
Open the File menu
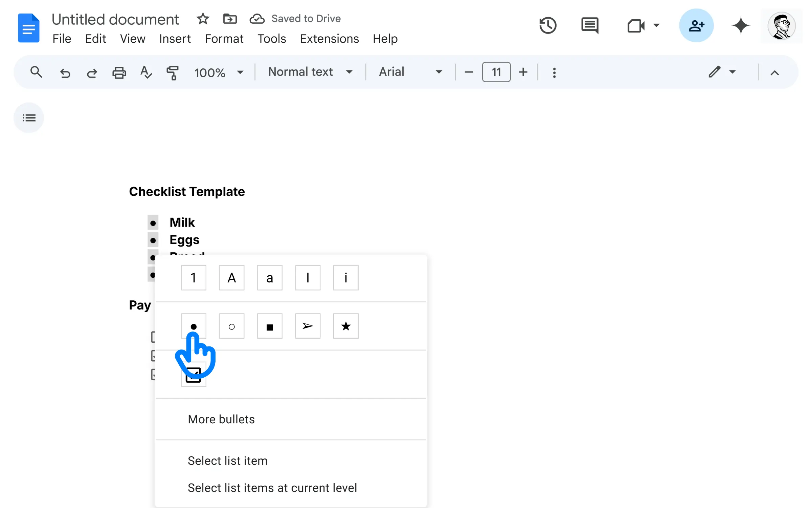62,39
